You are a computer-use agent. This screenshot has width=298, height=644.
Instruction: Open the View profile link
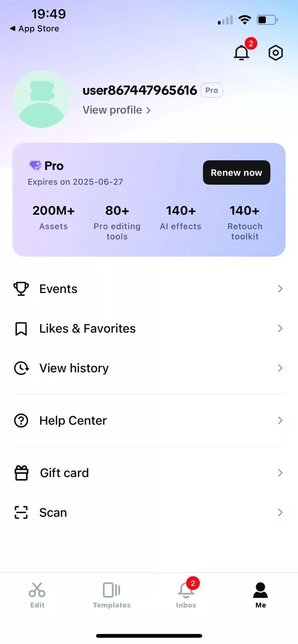117,110
